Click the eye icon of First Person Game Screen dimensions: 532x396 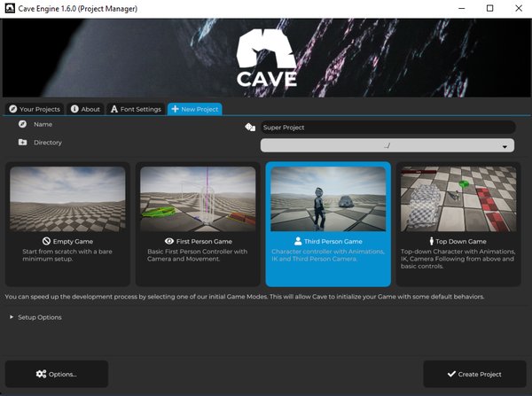[169, 241]
